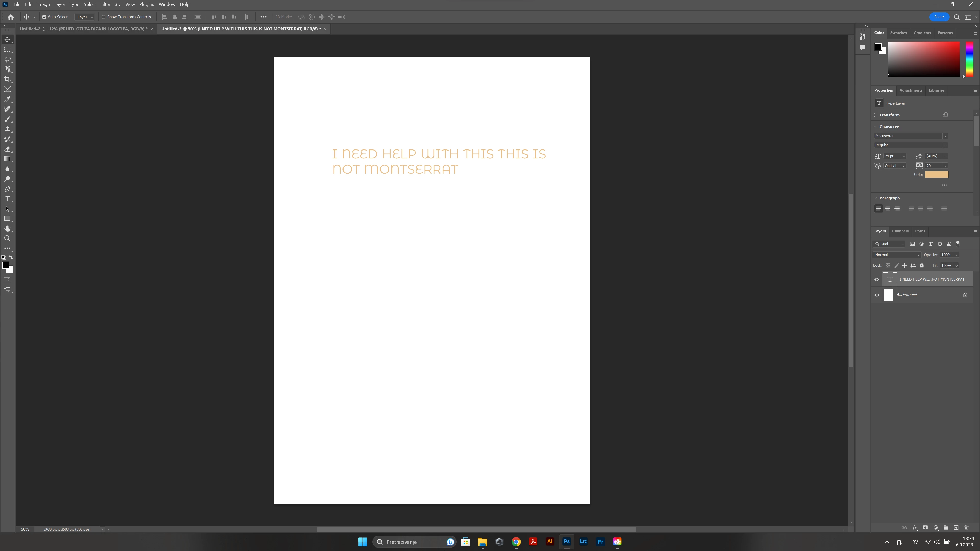Toggle the Auto-Select checkbox
The image size is (980, 551).
pyautogui.click(x=44, y=17)
